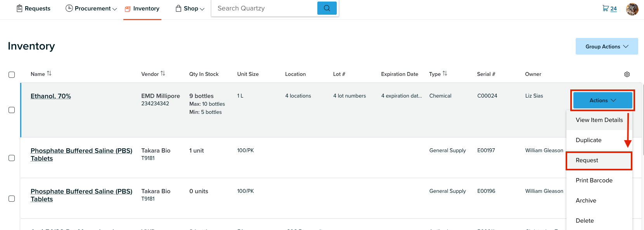The image size is (644, 230).
Task: Choose Duplicate from the actions menu
Action: pyautogui.click(x=599, y=140)
